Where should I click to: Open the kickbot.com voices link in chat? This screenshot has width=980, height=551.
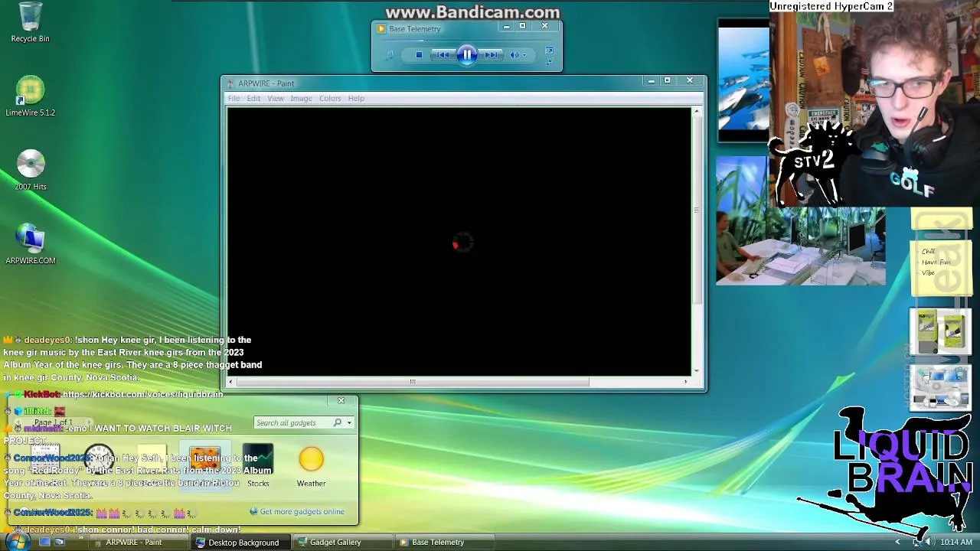click(142, 394)
